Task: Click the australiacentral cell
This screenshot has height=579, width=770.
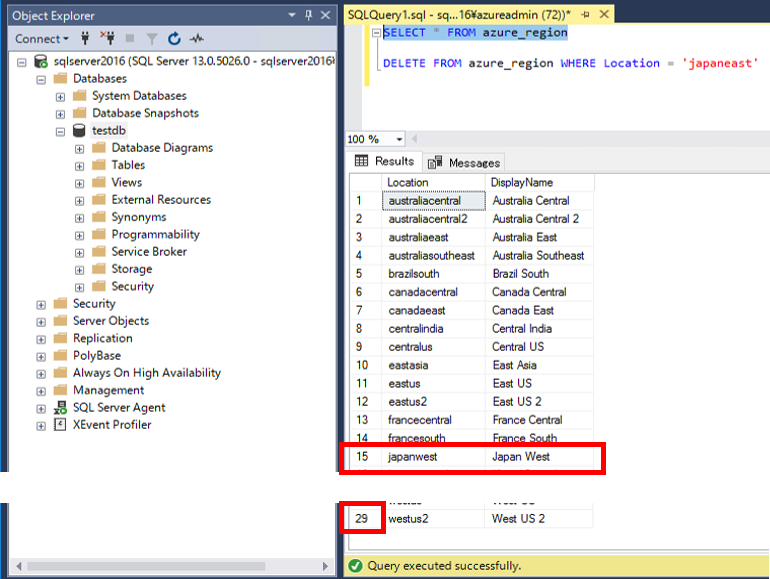Action: [434, 200]
